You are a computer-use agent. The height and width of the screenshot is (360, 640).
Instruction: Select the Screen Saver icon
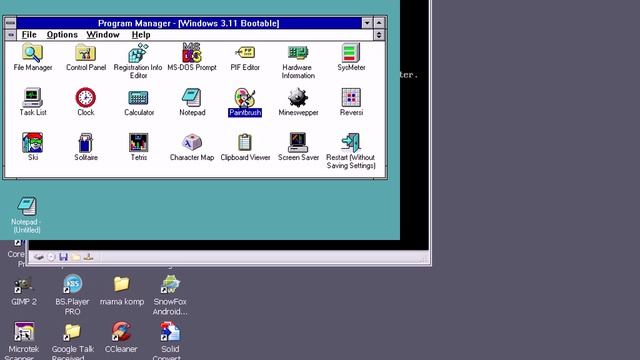[298, 147]
